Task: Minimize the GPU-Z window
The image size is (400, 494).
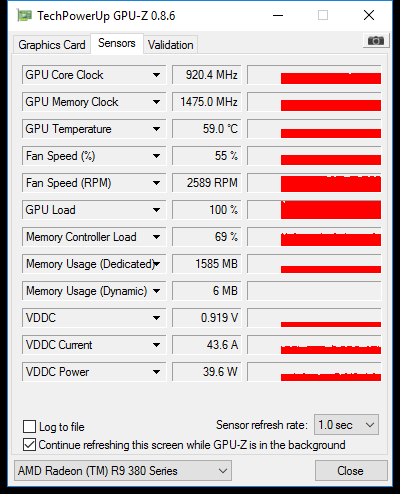Action: click(x=278, y=15)
